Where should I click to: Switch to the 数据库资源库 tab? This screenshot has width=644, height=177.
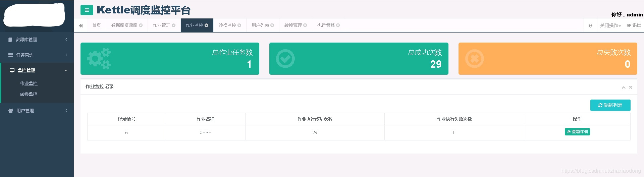pos(124,25)
